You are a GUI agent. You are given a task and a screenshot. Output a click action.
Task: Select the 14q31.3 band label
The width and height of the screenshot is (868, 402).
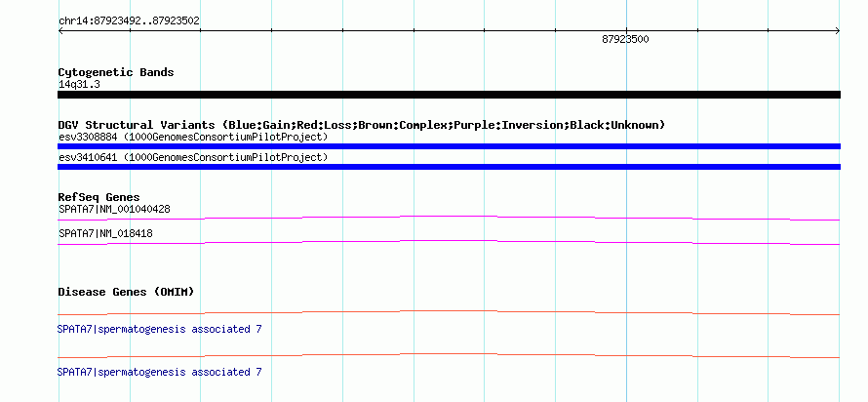pos(79,85)
